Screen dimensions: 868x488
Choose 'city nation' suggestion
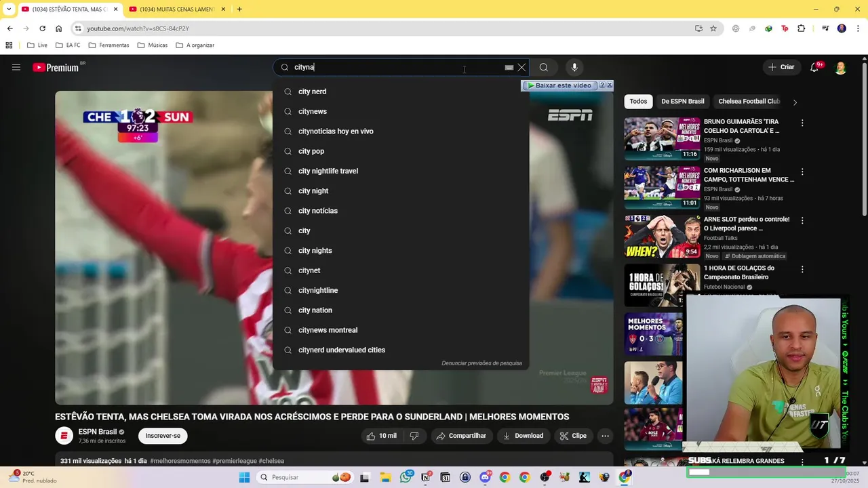[x=401, y=310]
